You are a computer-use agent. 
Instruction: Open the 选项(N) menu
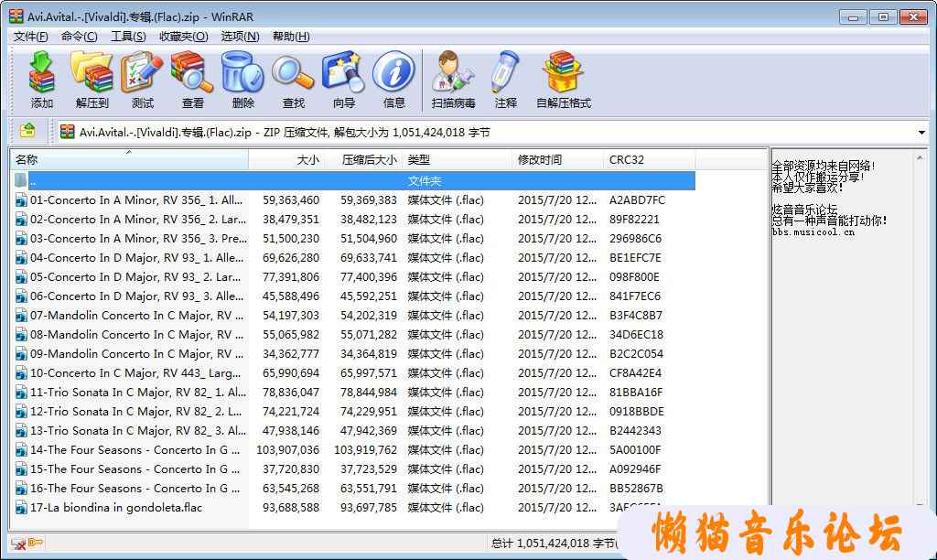click(x=241, y=37)
